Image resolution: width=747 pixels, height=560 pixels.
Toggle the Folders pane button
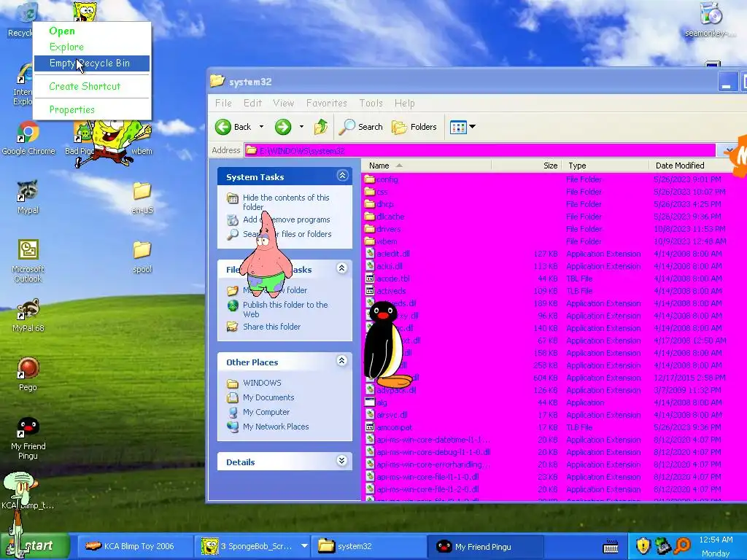[x=414, y=127]
